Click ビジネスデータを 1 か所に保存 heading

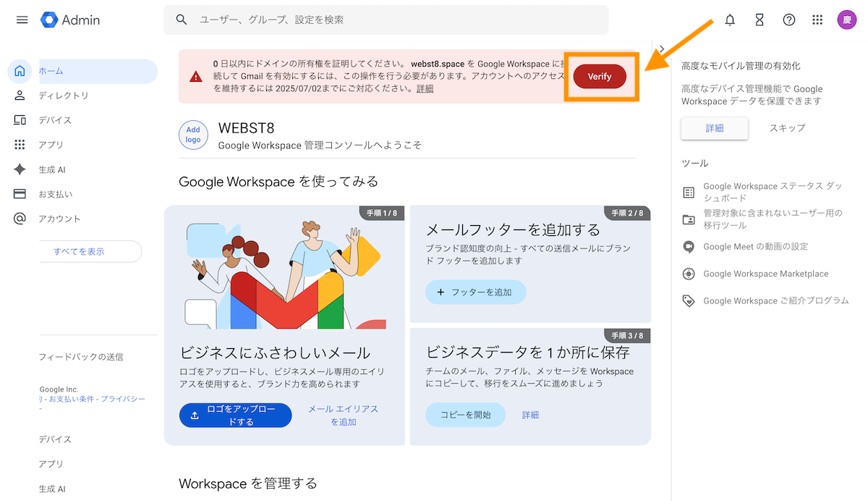tap(527, 353)
